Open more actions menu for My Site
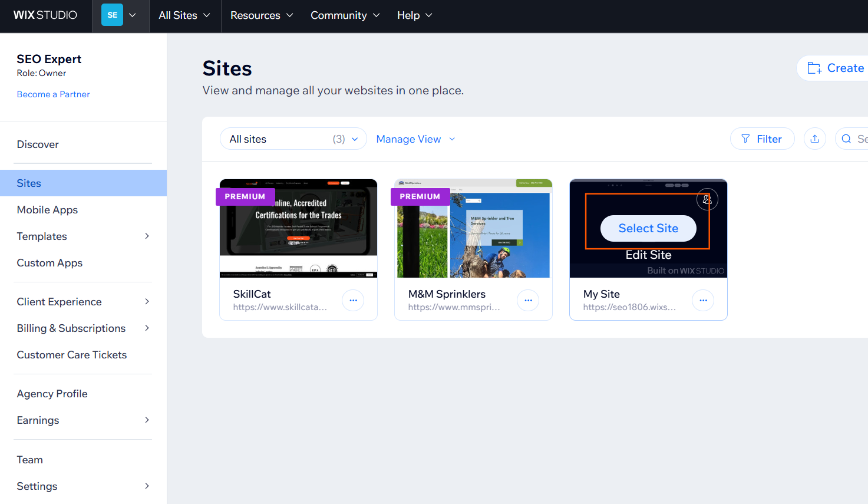The width and height of the screenshot is (868, 504). pyautogui.click(x=703, y=300)
